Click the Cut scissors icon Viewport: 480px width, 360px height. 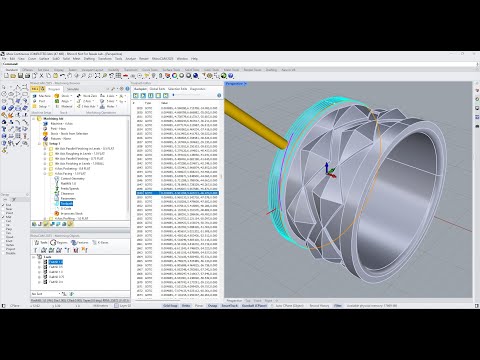coord(41,76)
